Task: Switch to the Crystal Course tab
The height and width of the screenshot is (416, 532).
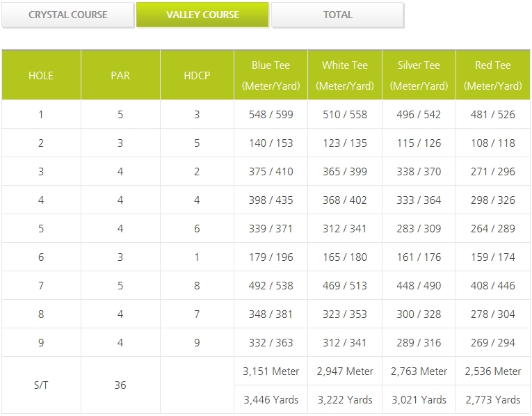Action: 68,15
